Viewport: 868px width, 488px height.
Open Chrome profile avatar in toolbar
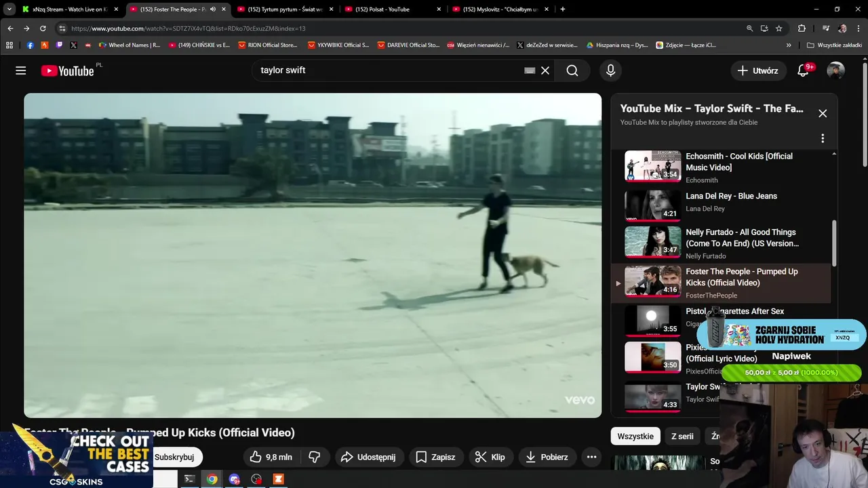pos(842,28)
